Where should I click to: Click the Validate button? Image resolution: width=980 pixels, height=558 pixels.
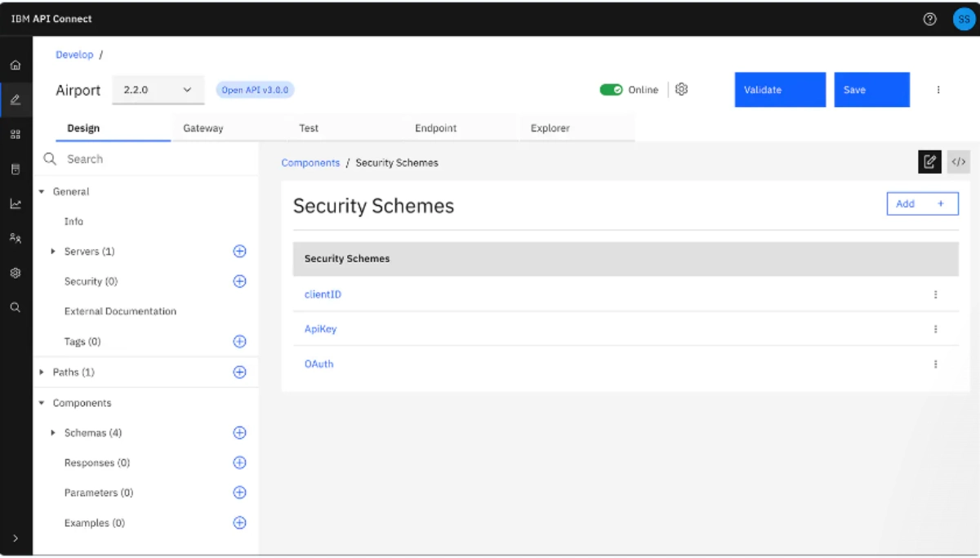[779, 90]
